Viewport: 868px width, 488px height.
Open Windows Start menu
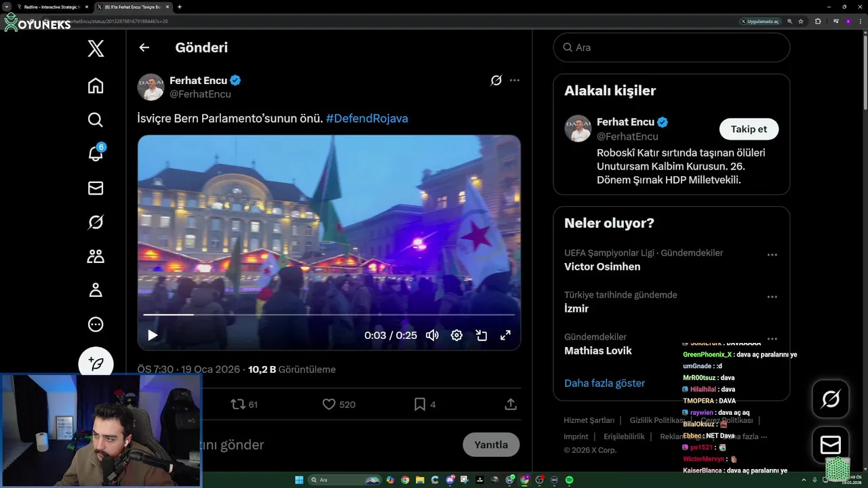click(x=299, y=480)
